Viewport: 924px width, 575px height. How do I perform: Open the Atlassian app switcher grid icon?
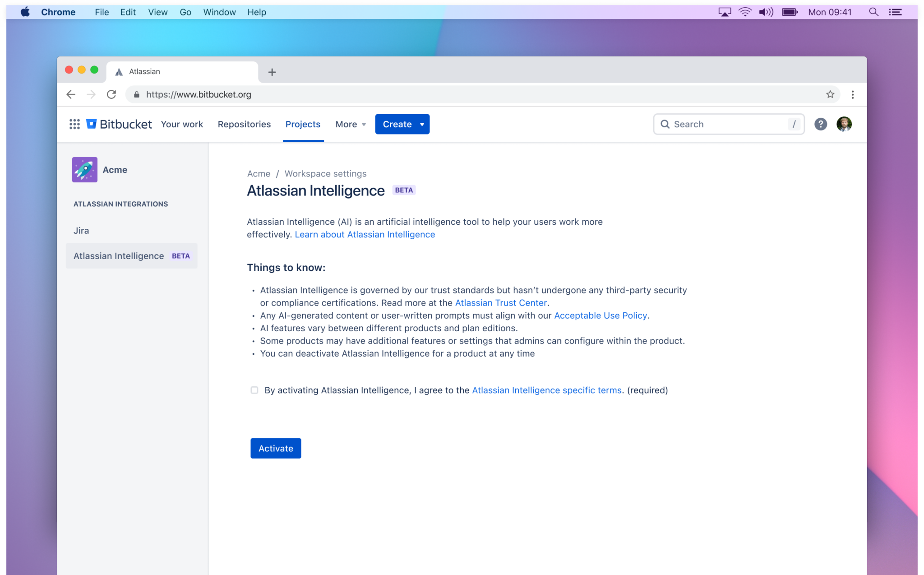pos(74,124)
